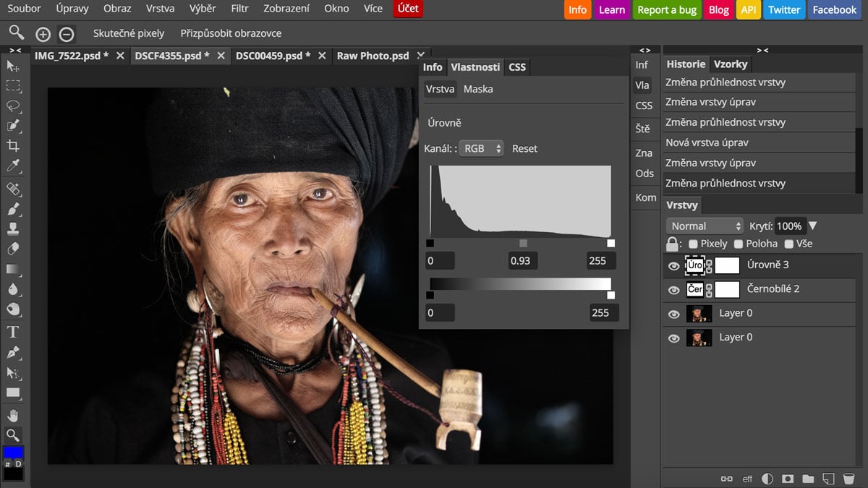The width and height of the screenshot is (868, 488).
Task: Open the Normal blend mode dropdown
Action: 704,226
